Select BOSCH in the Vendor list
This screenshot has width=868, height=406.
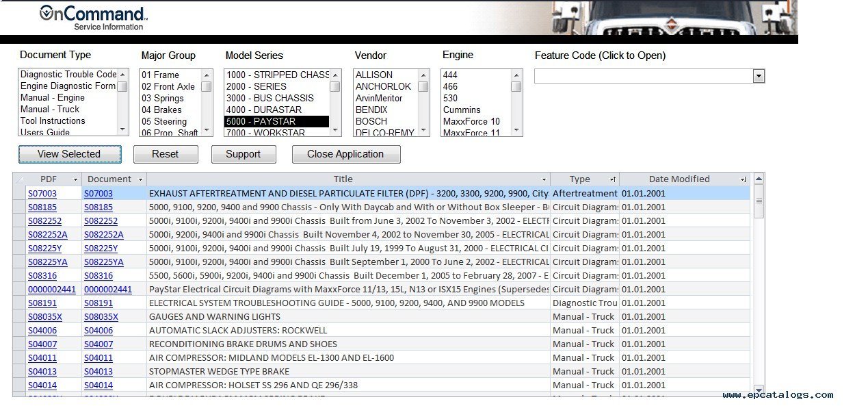371,121
